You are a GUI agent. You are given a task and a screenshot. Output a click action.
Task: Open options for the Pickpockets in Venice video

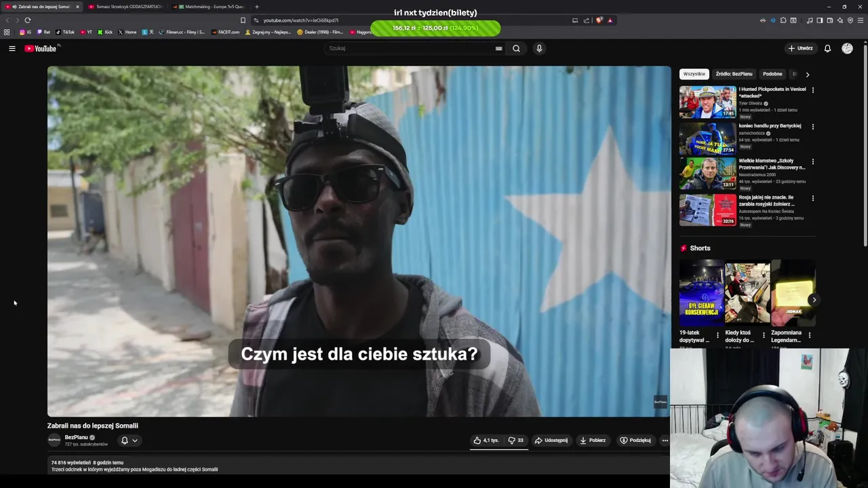812,89
